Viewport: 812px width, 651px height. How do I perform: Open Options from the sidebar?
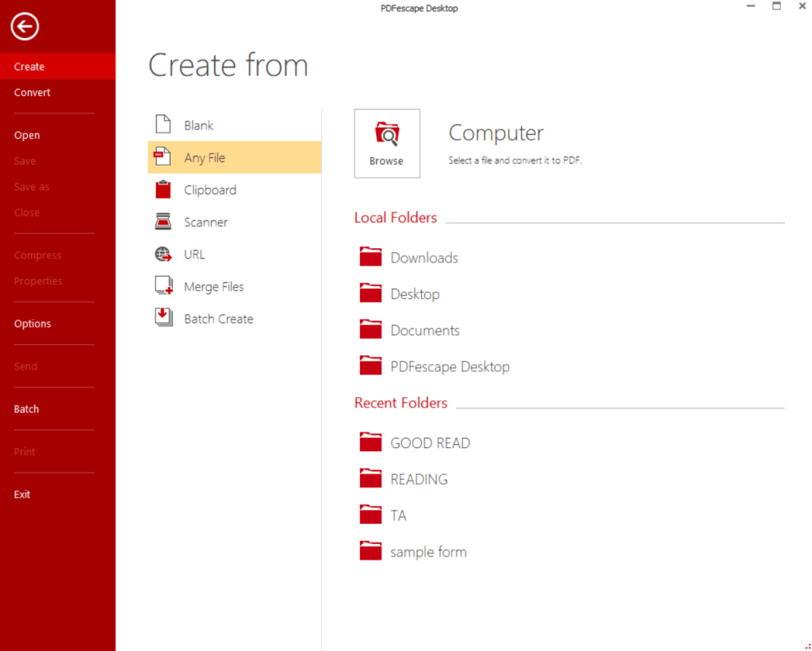pos(33,324)
